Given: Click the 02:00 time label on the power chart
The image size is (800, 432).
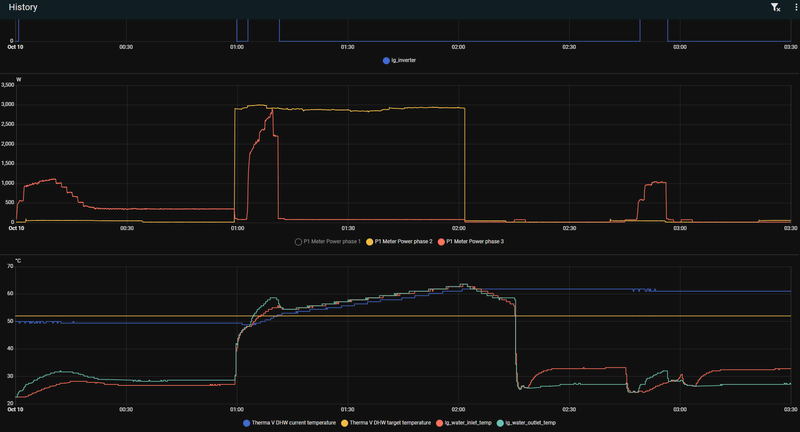Looking at the screenshot, I should [459, 228].
